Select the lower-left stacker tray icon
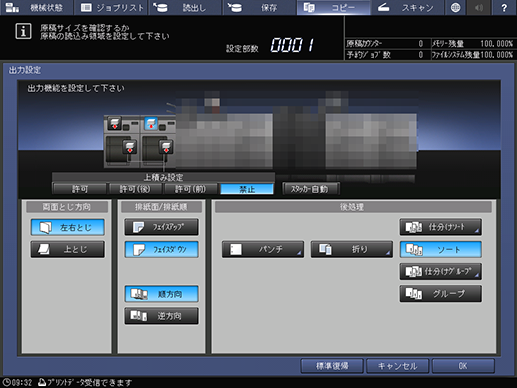This screenshot has width=517, height=388. (130, 147)
